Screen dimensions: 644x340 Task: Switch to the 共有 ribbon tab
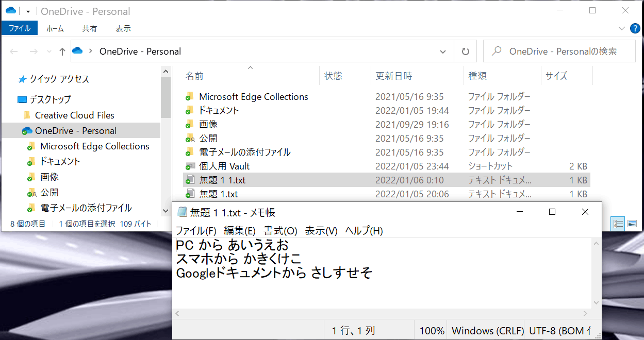(90, 29)
